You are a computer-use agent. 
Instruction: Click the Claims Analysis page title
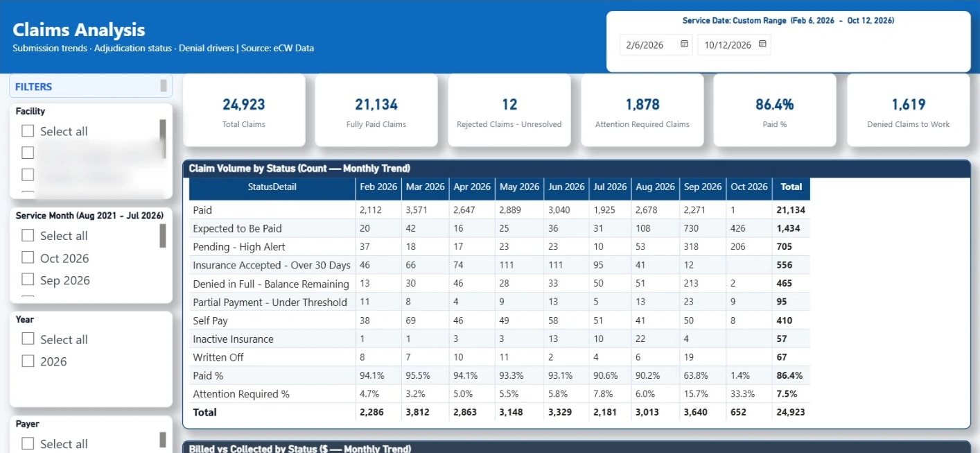[x=79, y=30]
